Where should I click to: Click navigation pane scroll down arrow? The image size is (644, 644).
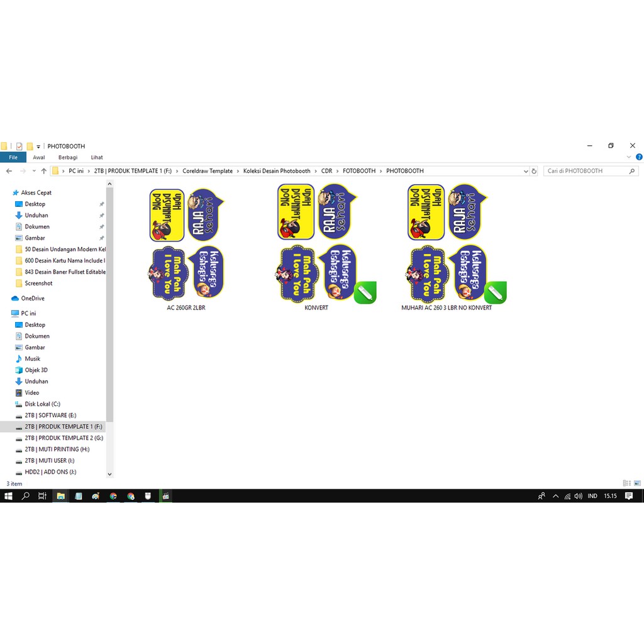(x=109, y=474)
